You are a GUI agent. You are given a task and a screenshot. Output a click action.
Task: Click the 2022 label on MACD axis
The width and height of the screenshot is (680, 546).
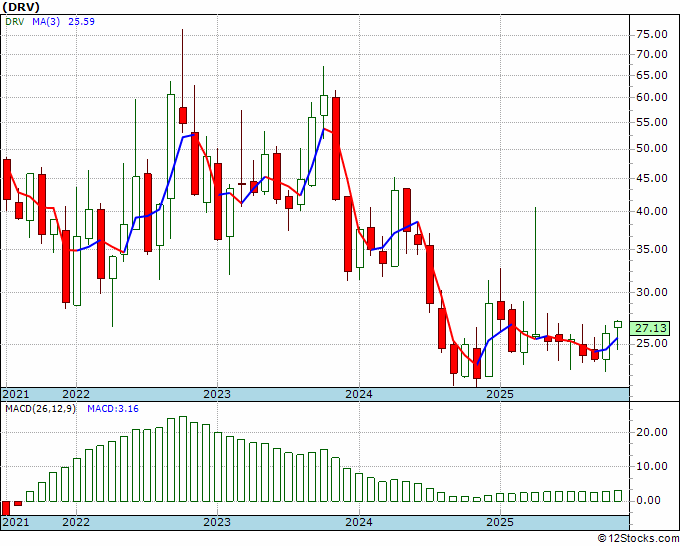pos(76,522)
